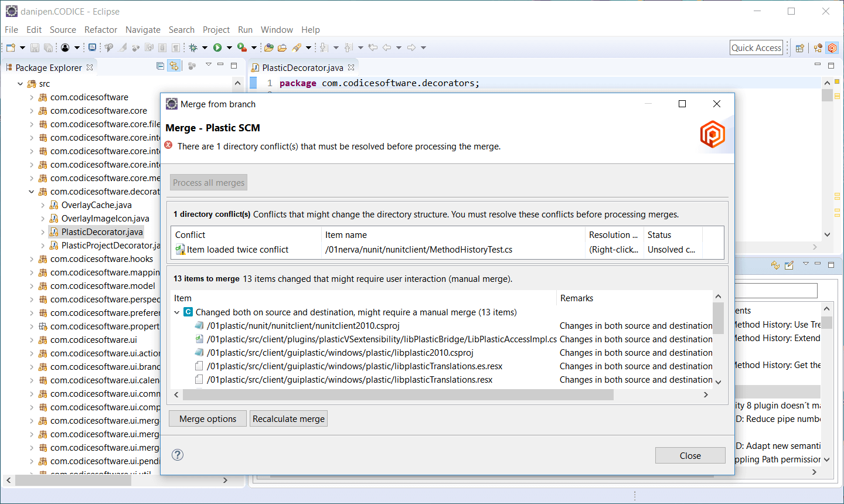Open the New wizard dropdown arrow

click(x=22, y=47)
